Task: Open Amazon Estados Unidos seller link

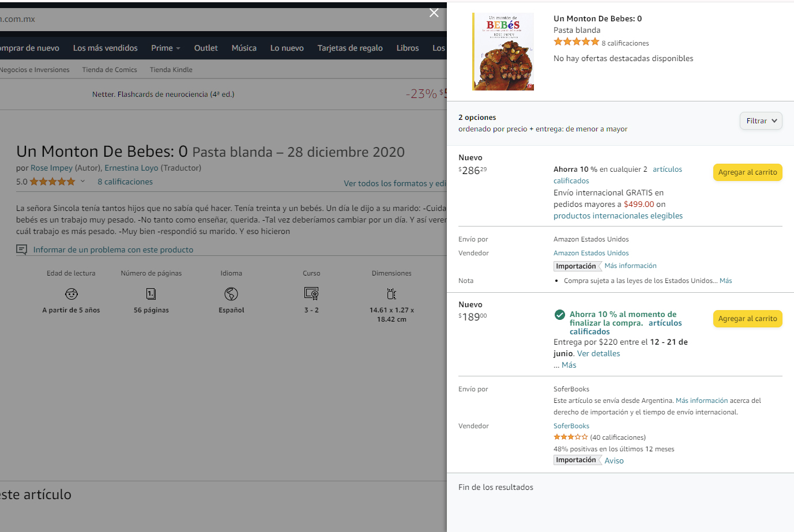Action: 591,253
